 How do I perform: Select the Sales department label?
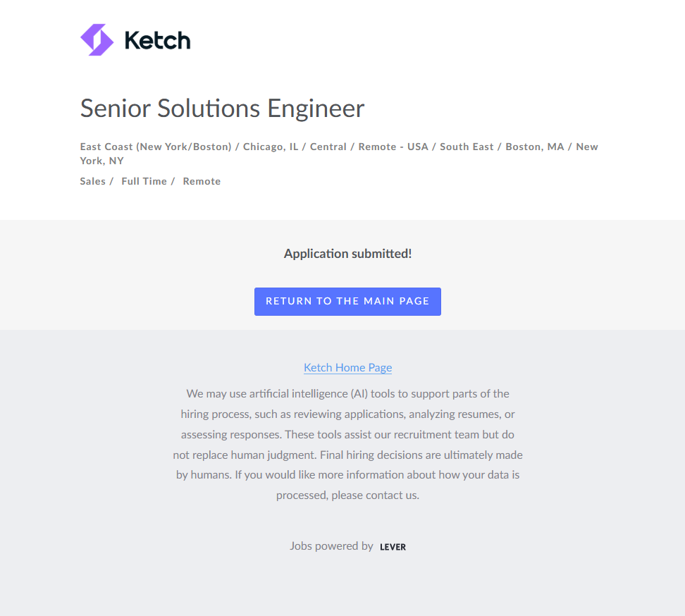[92, 181]
